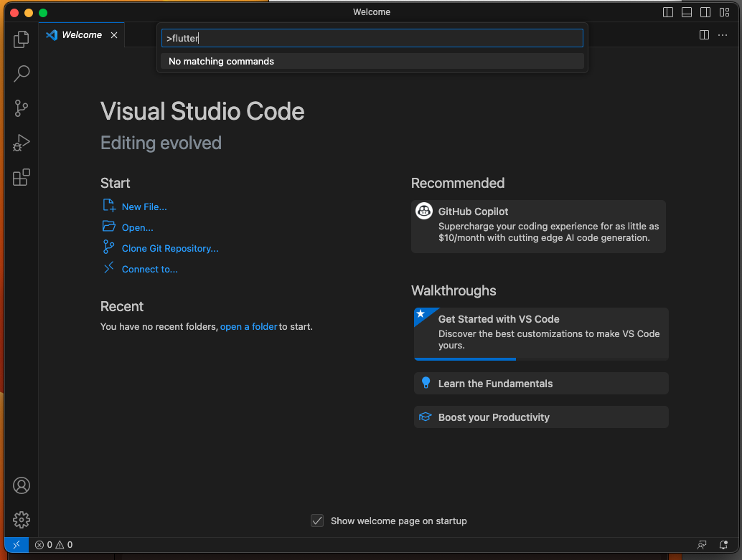Click the Welcome window title text

(x=372, y=12)
